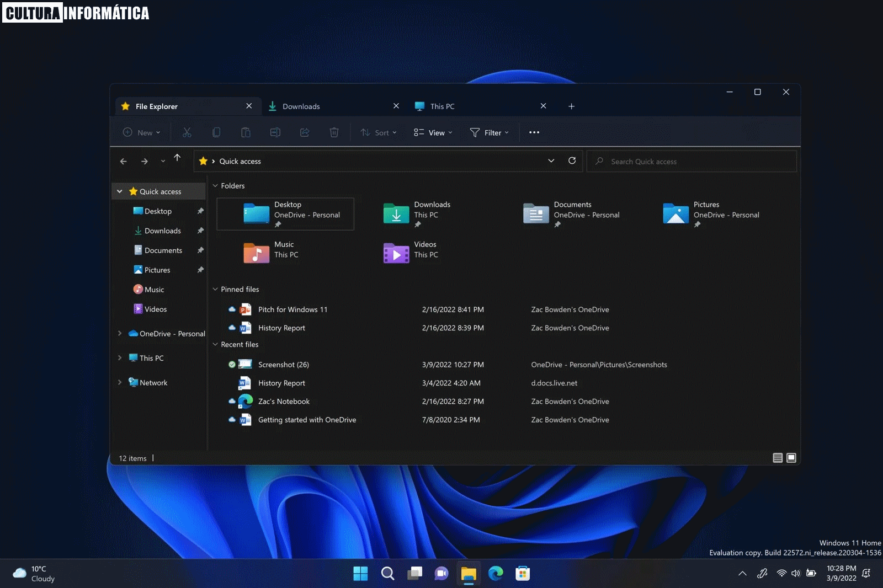
Task: Click Quick access in address bar
Action: tap(240, 161)
